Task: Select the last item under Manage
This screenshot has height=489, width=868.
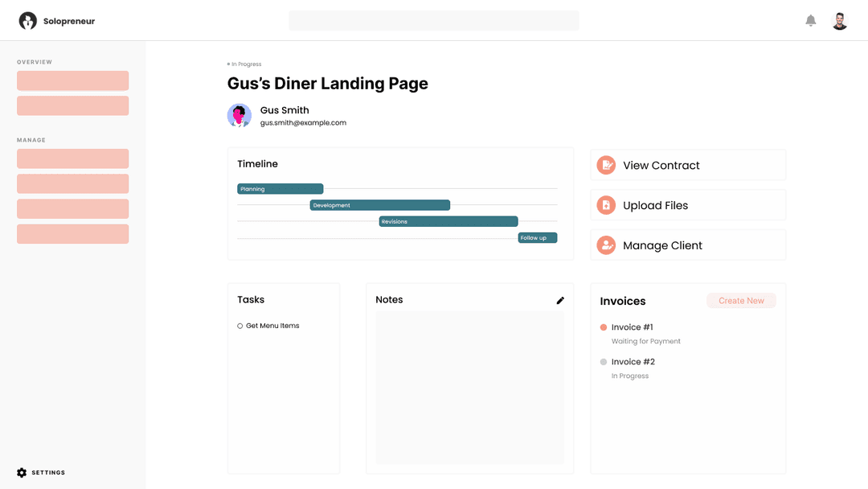Action: pyautogui.click(x=72, y=234)
